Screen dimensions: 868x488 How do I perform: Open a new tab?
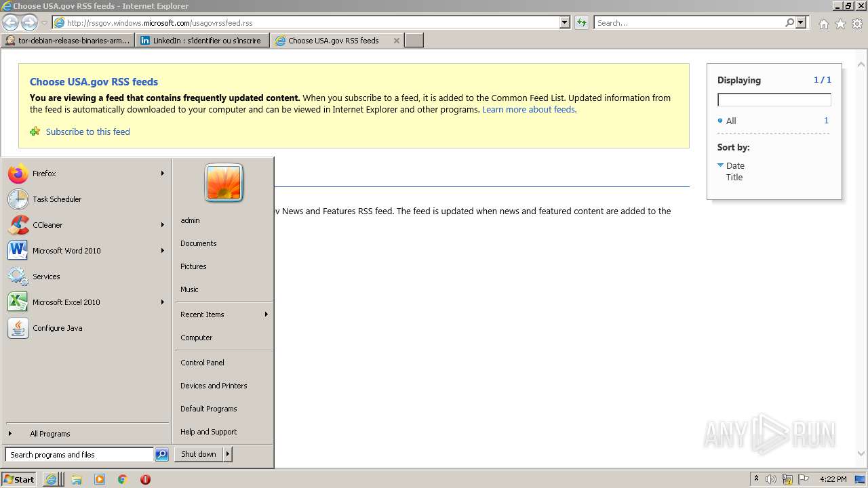click(x=414, y=41)
